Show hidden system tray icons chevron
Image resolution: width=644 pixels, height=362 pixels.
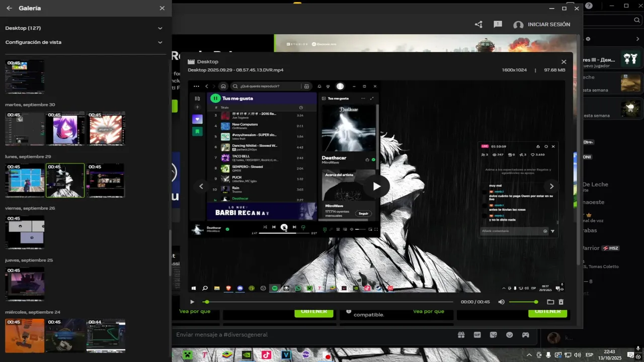pyautogui.click(x=530, y=355)
